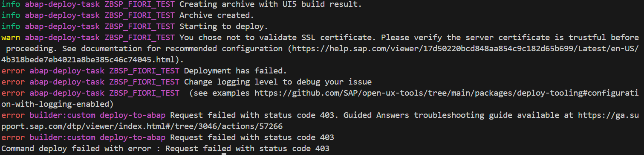Click abap-deploy-task on the Archive created line

click(x=62, y=15)
